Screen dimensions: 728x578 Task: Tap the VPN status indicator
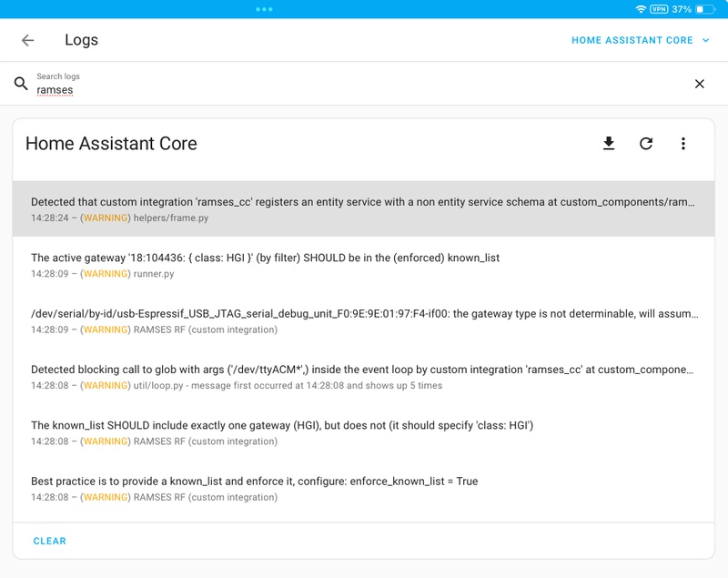pyautogui.click(x=659, y=9)
